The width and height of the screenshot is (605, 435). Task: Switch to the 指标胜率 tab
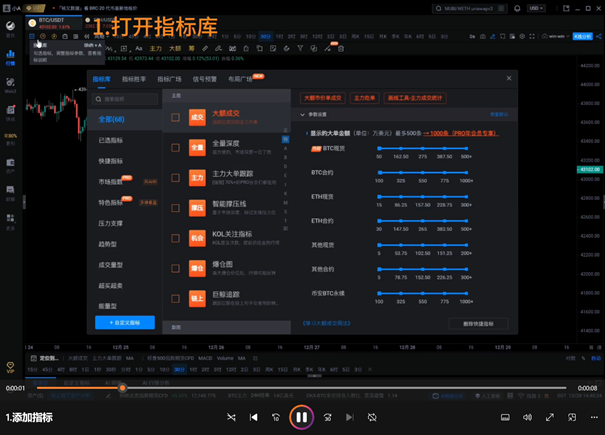pyautogui.click(x=134, y=79)
